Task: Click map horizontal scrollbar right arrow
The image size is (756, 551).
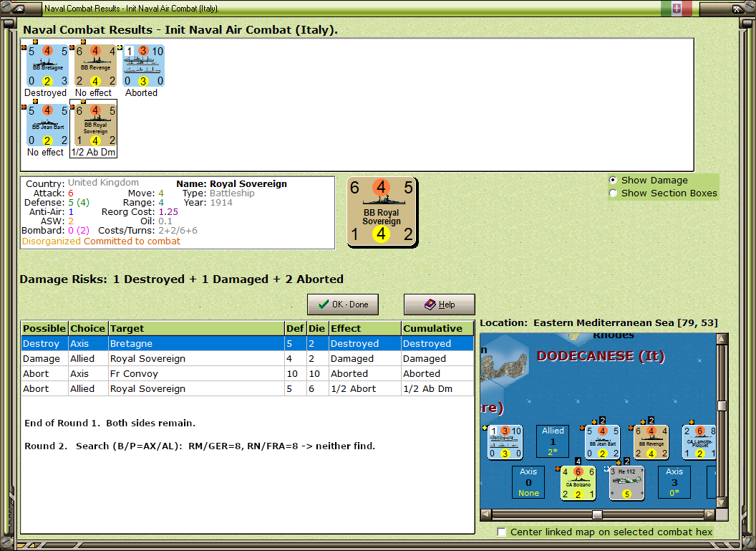Action: 709,514
